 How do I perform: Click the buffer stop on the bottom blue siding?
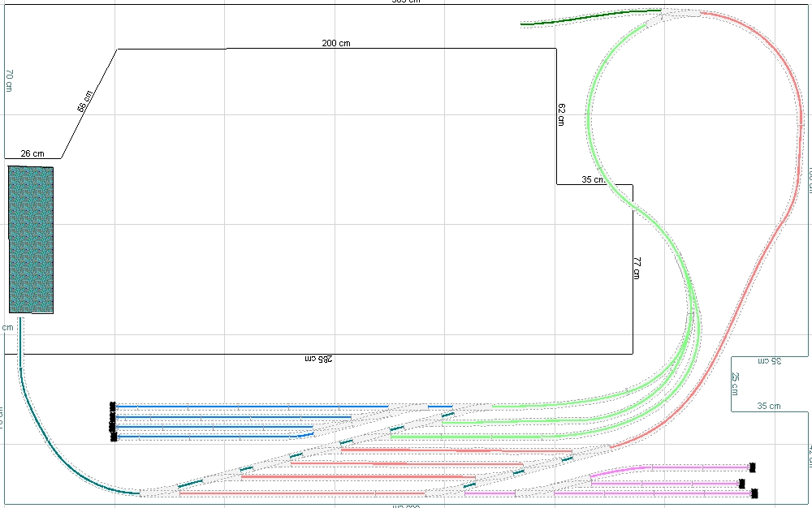114,437
